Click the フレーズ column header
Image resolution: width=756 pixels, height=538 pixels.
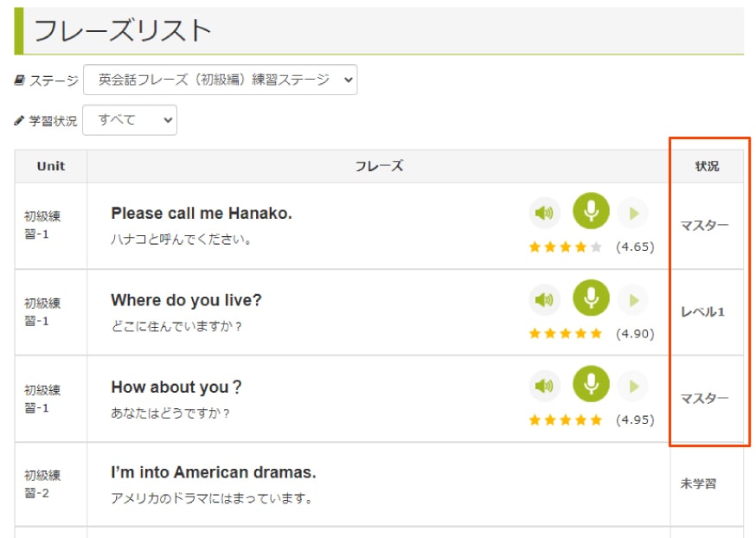(379, 166)
